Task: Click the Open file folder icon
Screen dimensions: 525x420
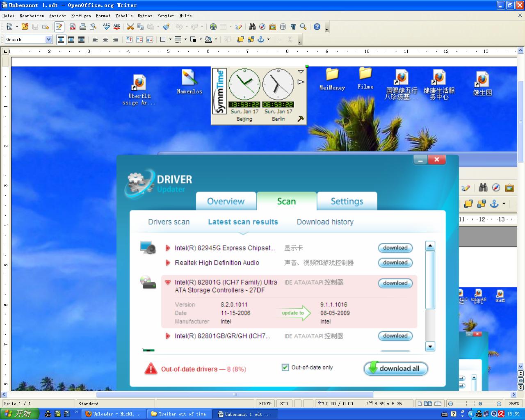Action: (25, 27)
